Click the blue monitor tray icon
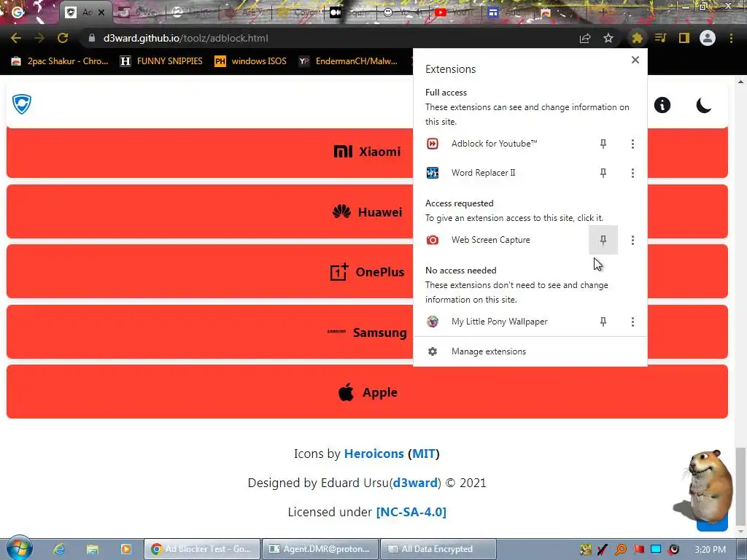The height and width of the screenshot is (560, 747). pyautogui.click(x=656, y=550)
